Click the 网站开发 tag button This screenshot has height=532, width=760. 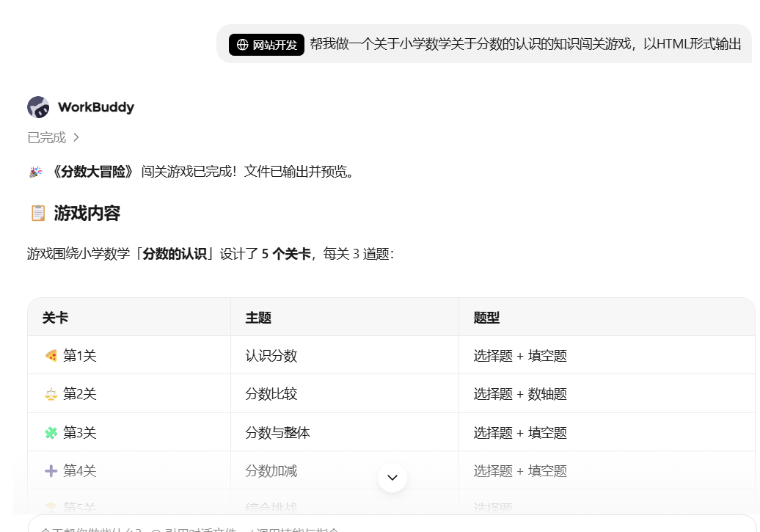pyautogui.click(x=266, y=45)
